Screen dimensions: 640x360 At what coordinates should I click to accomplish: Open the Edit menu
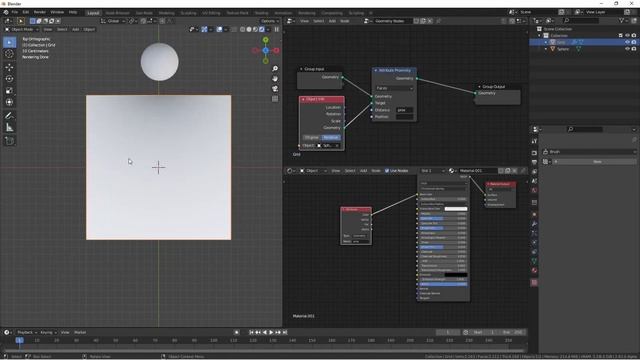click(26, 12)
